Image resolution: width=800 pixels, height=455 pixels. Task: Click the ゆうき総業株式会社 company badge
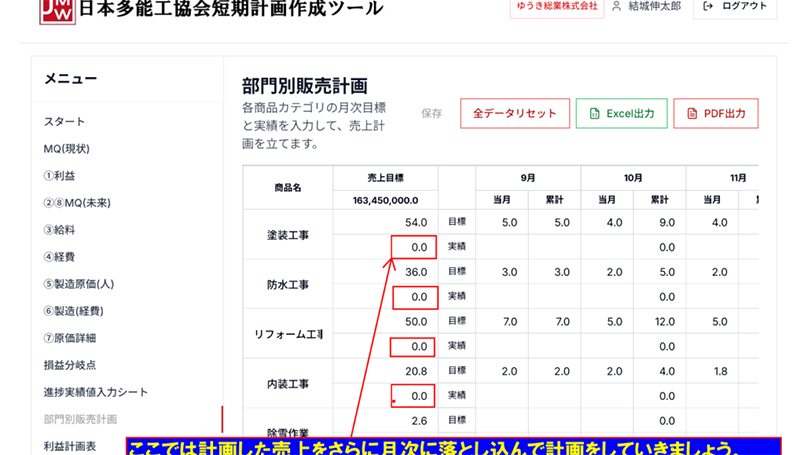point(554,6)
